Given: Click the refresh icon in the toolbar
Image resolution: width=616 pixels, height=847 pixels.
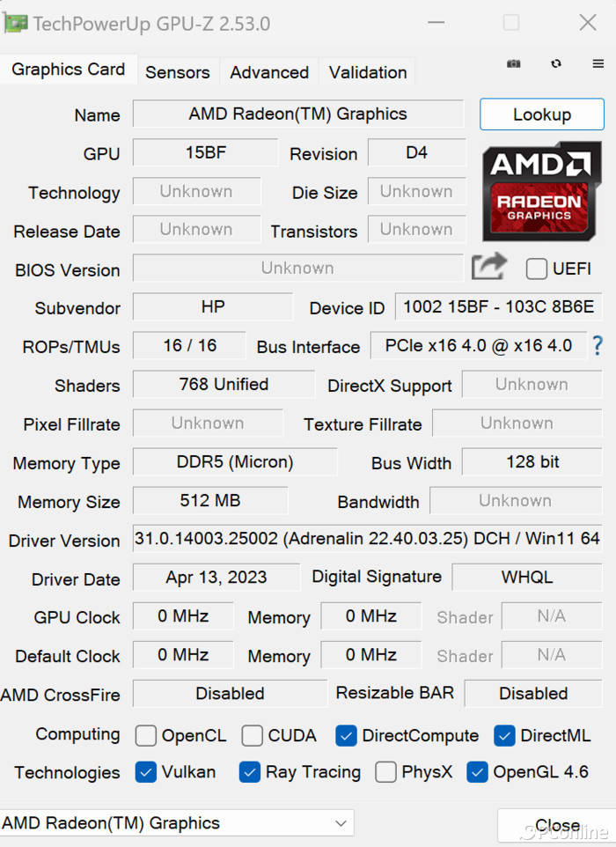Looking at the screenshot, I should click(556, 64).
